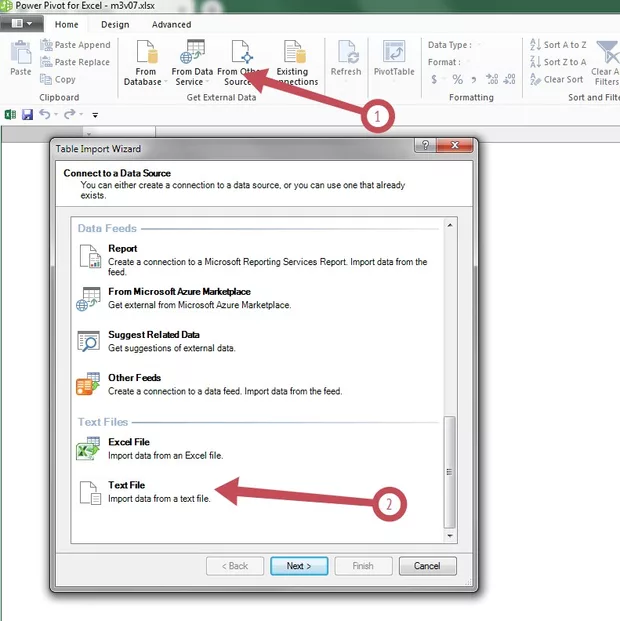Select the Text File import option
Viewport: 620px width, 621px height.
(x=254, y=492)
